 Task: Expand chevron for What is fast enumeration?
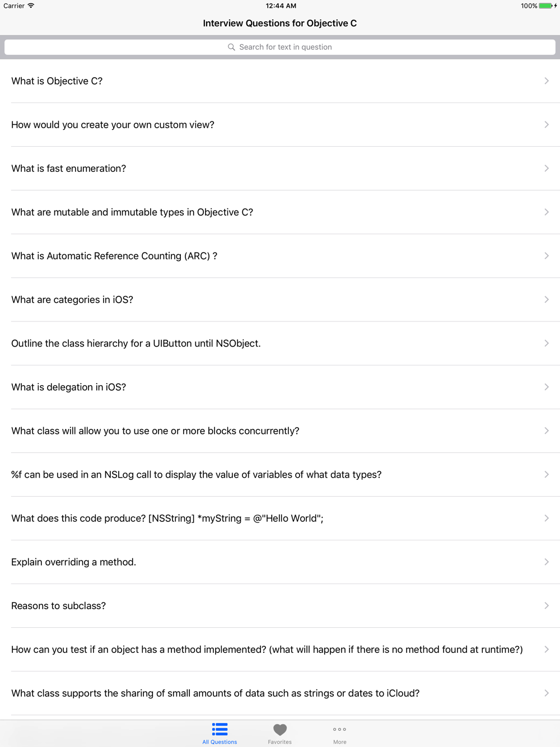pos(547,169)
